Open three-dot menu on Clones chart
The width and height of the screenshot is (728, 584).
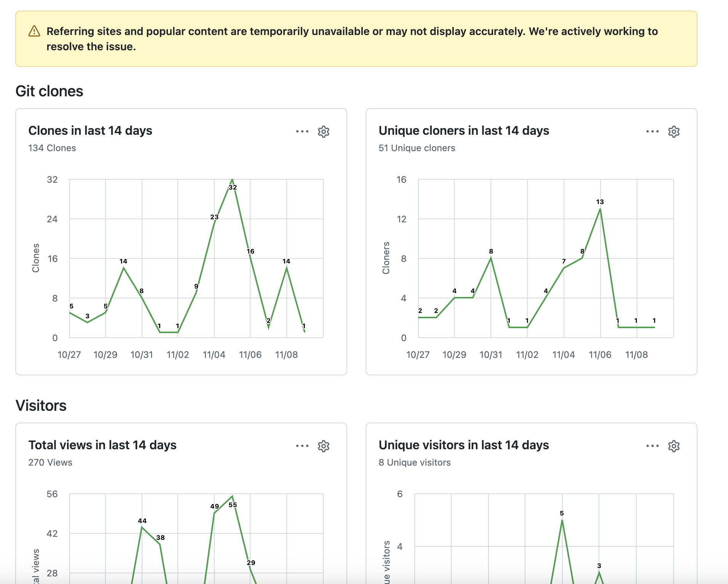click(x=302, y=132)
